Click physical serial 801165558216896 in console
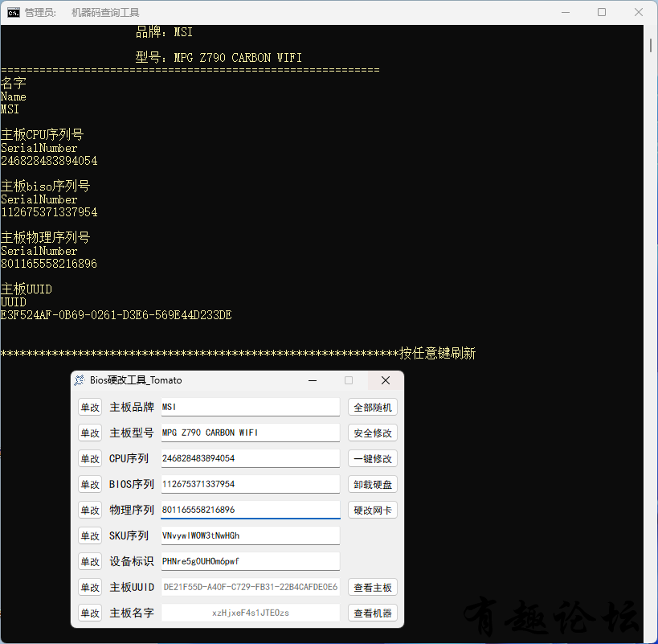The image size is (658, 644). 49,264
